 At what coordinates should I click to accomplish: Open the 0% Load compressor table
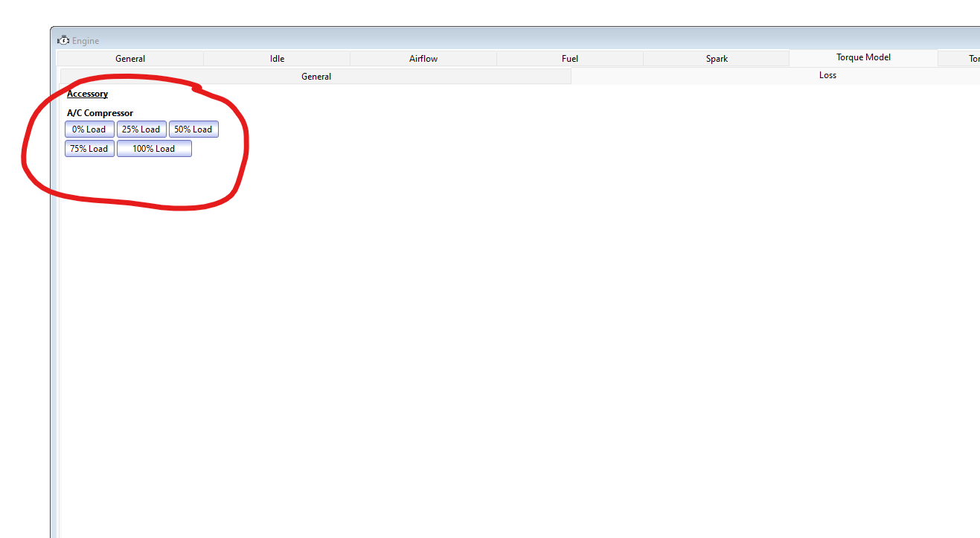(x=89, y=129)
